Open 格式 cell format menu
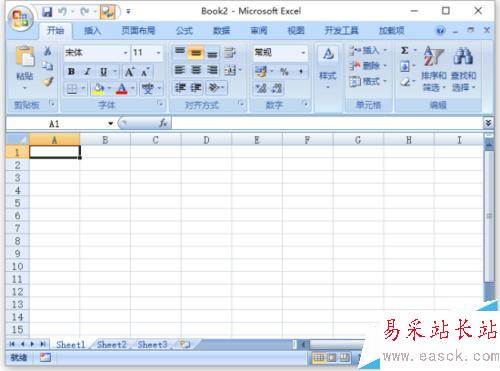The image size is (500, 371). point(368,81)
